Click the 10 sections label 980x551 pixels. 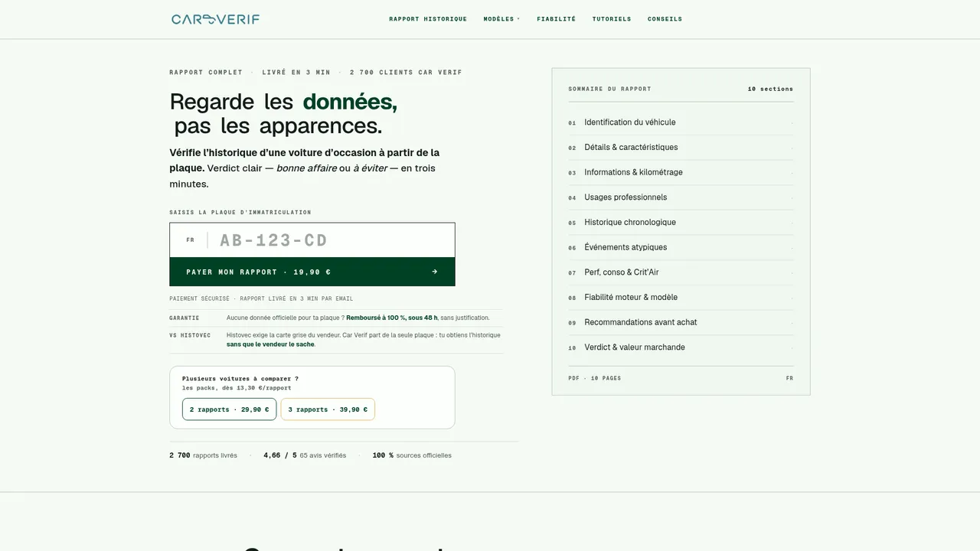click(x=770, y=89)
